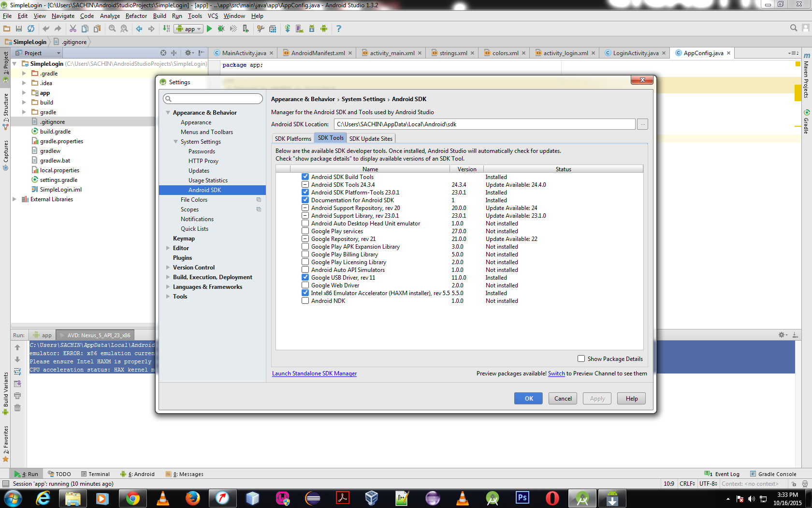Screen dimensions: 812x508
Task: Expand the Version Control settings group
Action: (x=168, y=268)
